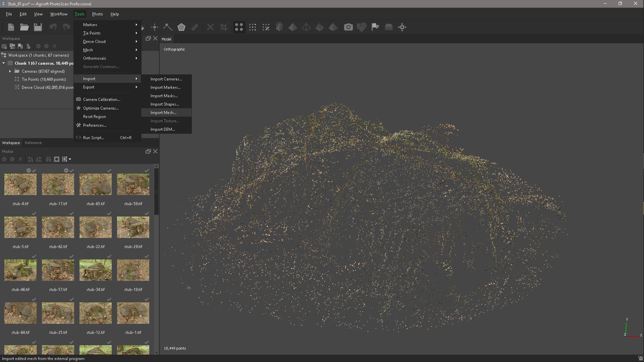
Task: Click the Save project floppy icon
Action: point(38,27)
